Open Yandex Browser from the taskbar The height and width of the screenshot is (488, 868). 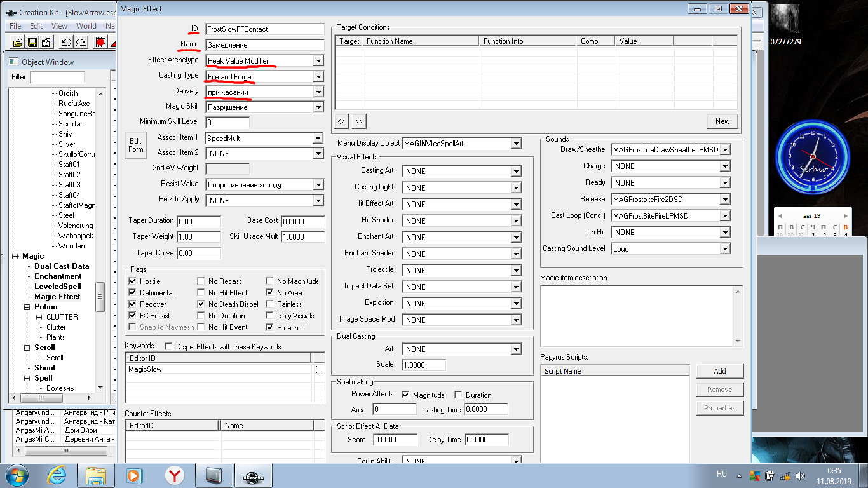(175, 475)
